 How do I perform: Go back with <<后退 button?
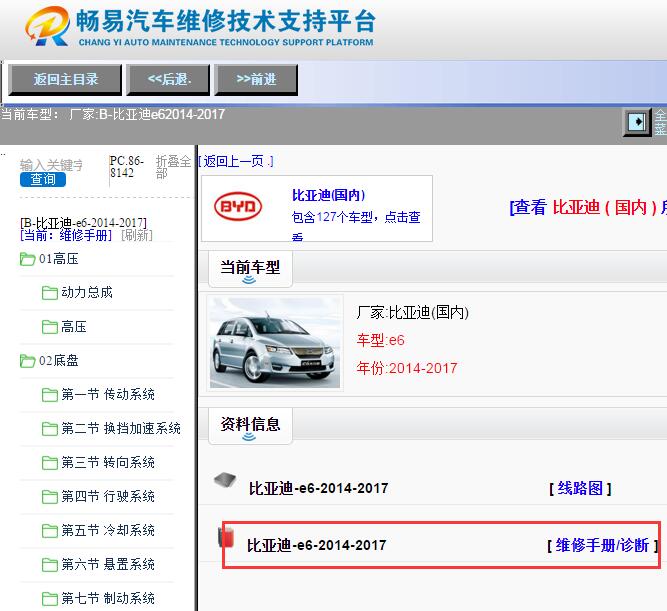click(x=168, y=80)
